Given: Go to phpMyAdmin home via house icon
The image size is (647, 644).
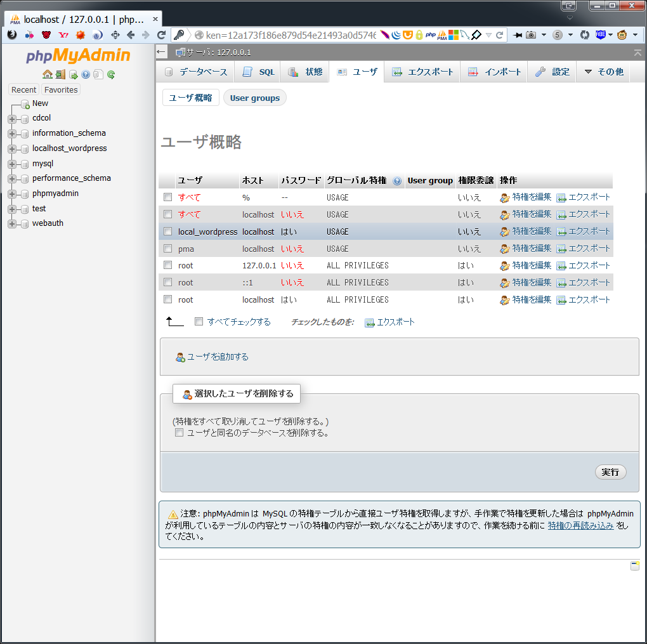Looking at the screenshot, I should [x=48, y=74].
